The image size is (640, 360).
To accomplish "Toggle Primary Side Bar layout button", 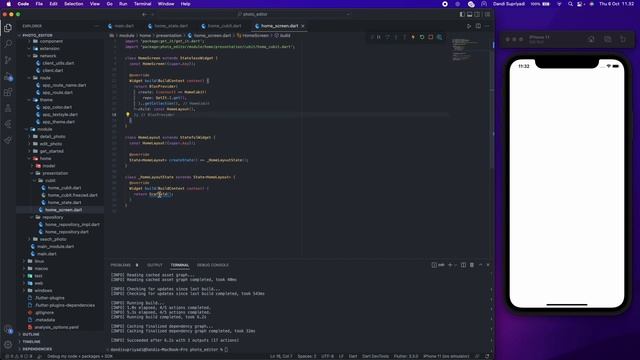I will pos(462,14).
